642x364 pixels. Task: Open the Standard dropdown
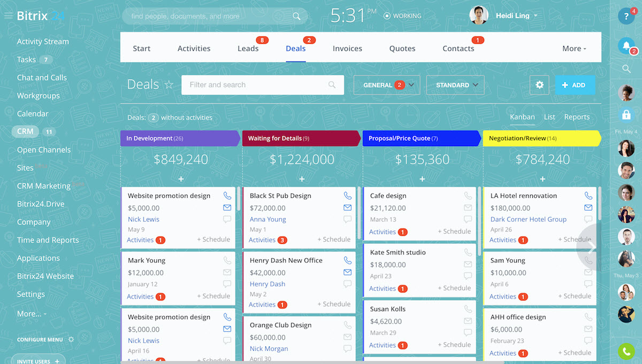click(455, 85)
